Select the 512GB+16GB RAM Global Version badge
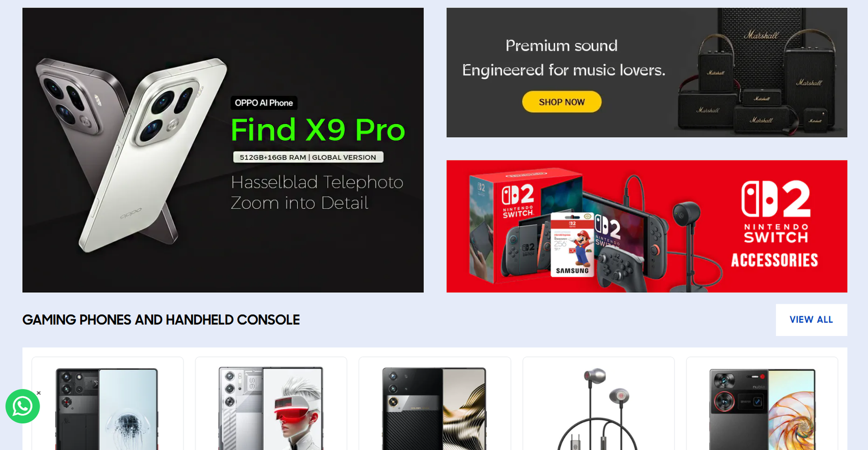The width and height of the screenshot is (868, 450). click(308, 157)
